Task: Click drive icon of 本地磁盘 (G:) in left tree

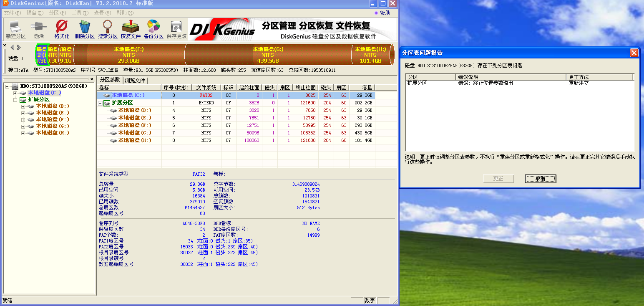Action: pyautogui.click(x=31, y=126)
